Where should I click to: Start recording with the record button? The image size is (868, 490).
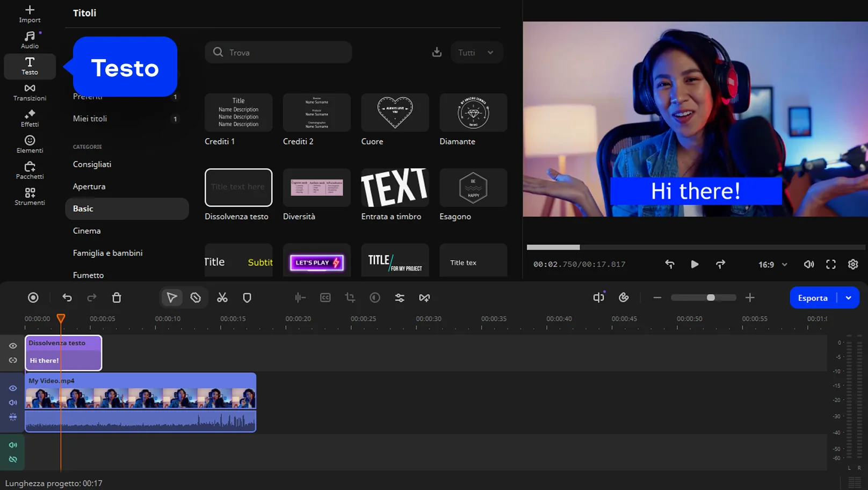pos(33,298)
